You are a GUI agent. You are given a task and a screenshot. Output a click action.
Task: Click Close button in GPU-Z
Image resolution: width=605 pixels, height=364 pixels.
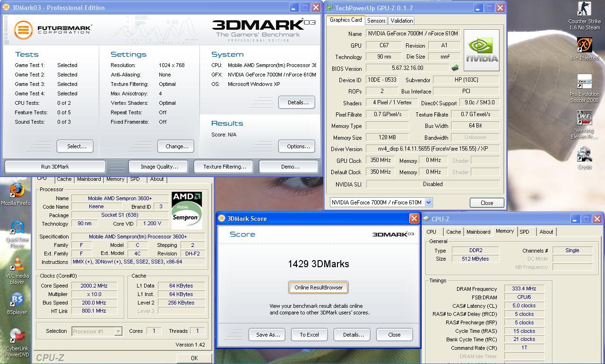click(x=487, y=203)
